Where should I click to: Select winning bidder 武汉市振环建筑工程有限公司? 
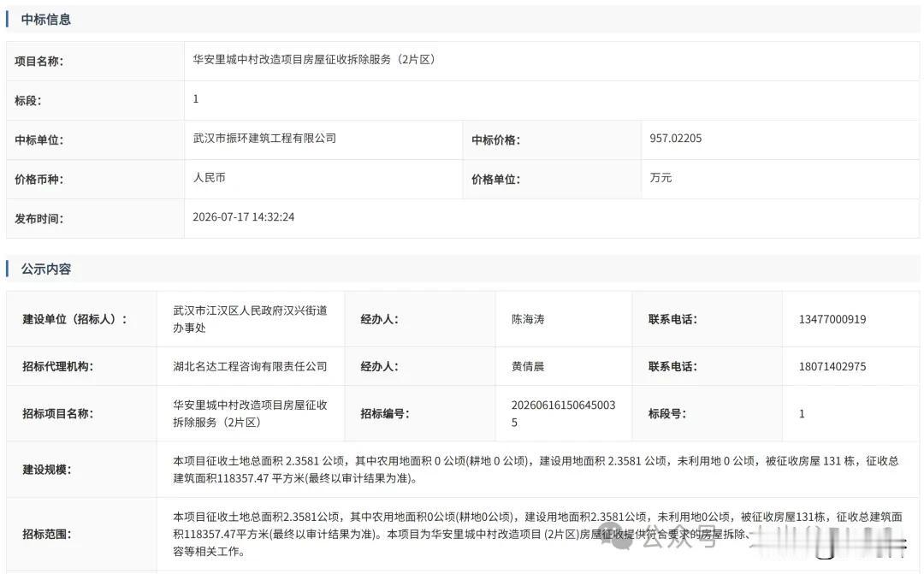point(264,139)
